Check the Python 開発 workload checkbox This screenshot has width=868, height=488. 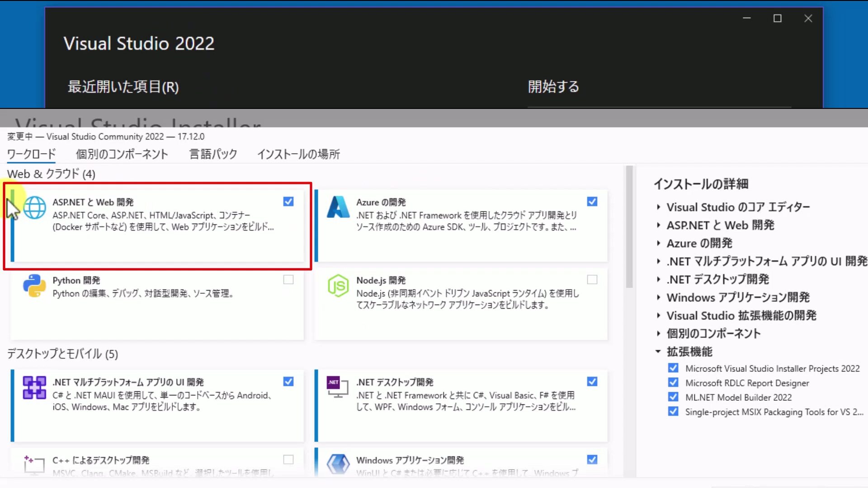click(288, 280)
